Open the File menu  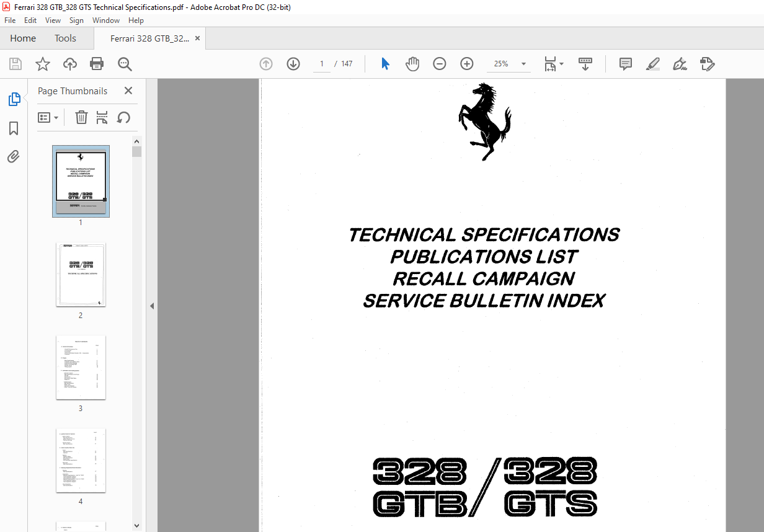(10, 20)
